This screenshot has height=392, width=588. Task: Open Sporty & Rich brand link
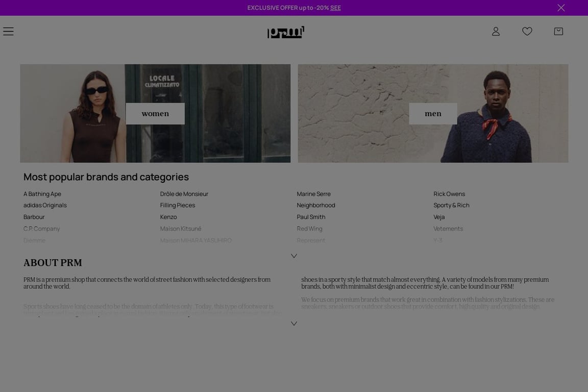452,205
